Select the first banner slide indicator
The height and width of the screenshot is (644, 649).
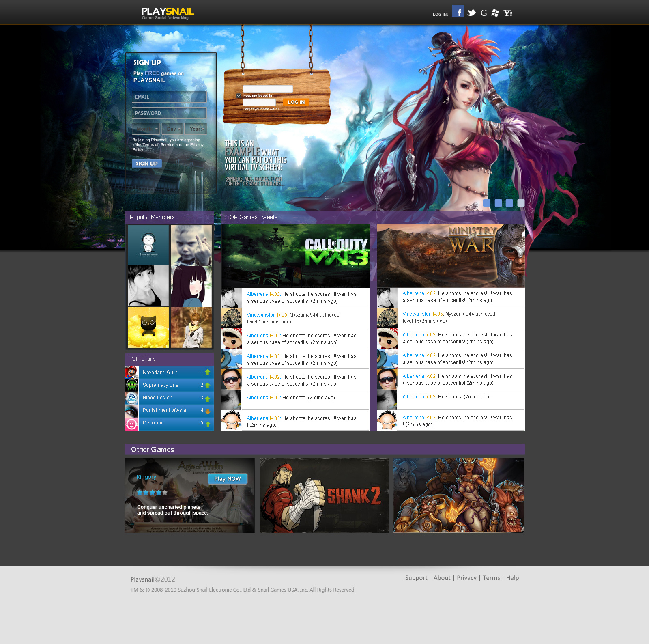pos(487,203)
